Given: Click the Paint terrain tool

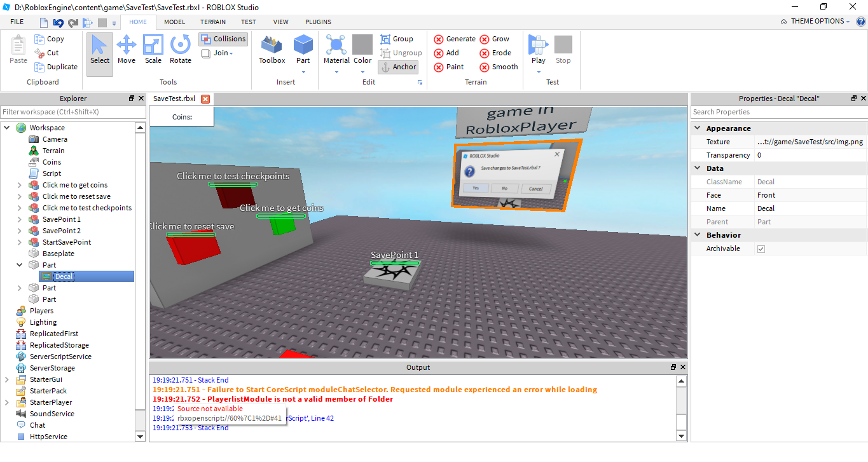Looking at the screenshot, I should click(x=448, y=67).
